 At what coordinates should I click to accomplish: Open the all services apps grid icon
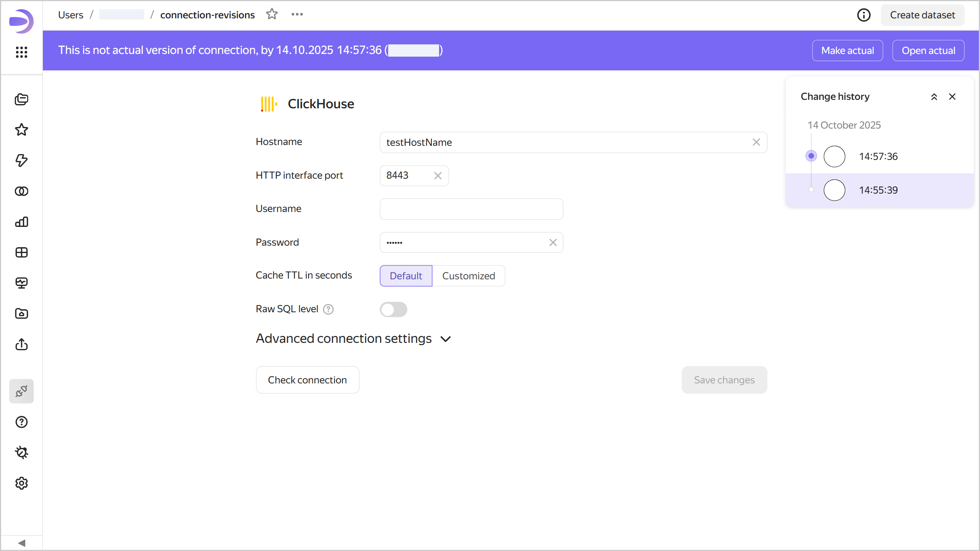pos(21,52)
